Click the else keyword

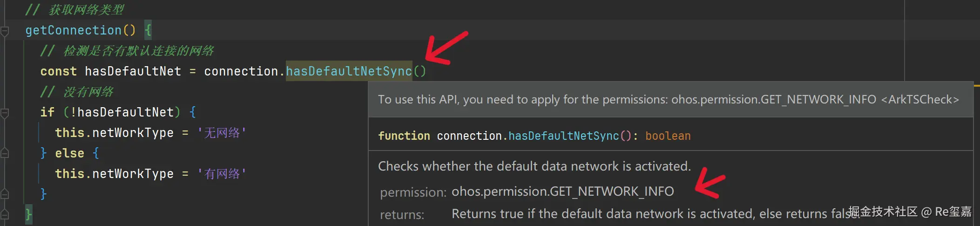point(69,153)
